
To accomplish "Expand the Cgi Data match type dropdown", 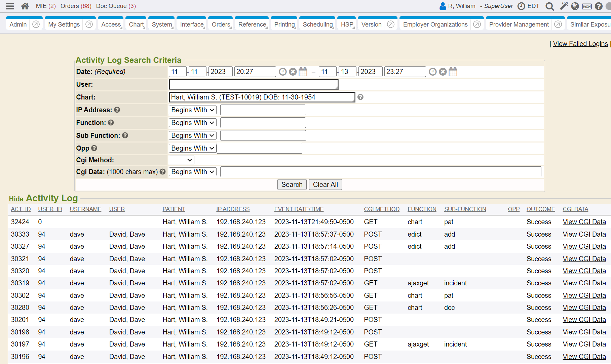I will [x=192, y=172].
